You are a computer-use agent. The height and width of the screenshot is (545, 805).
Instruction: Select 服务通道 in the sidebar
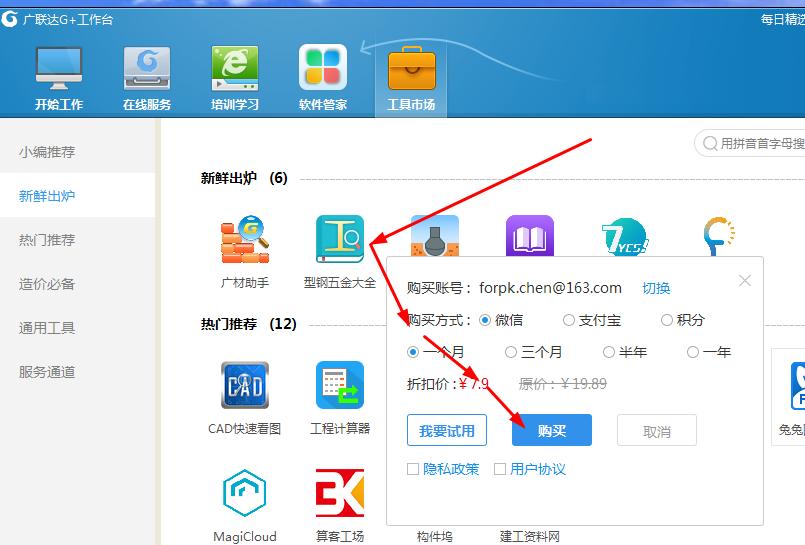point(77,372)
